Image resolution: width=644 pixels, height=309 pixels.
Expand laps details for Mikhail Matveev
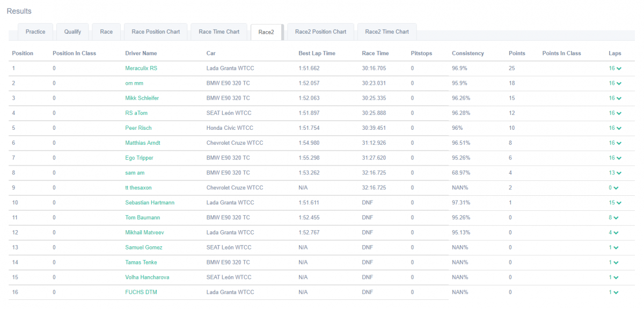pos(615,233)
